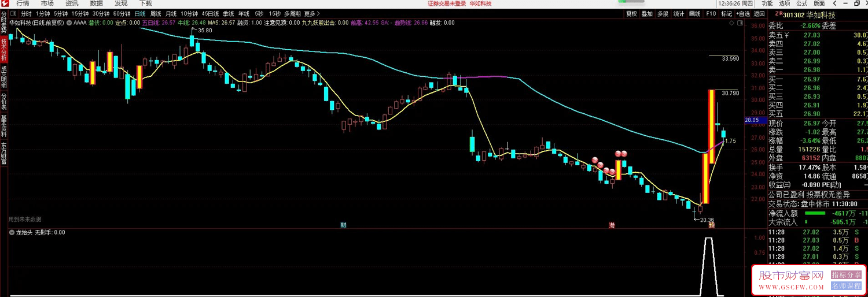Switch to 季线 quarterly period
Screen dimensions: 868x297
coord(229,13)
